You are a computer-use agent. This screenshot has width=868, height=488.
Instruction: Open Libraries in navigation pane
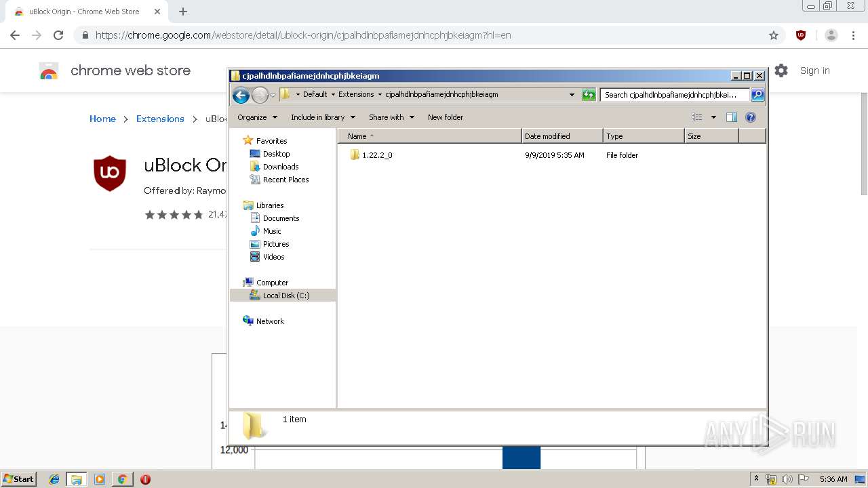tap(263, 205)
